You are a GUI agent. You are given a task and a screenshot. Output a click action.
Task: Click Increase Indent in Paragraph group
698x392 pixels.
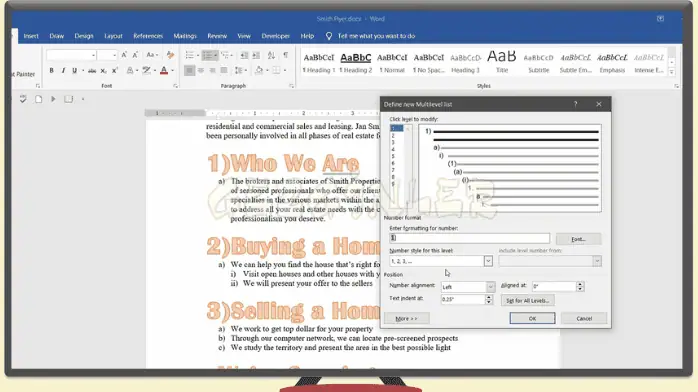[256, 55]
